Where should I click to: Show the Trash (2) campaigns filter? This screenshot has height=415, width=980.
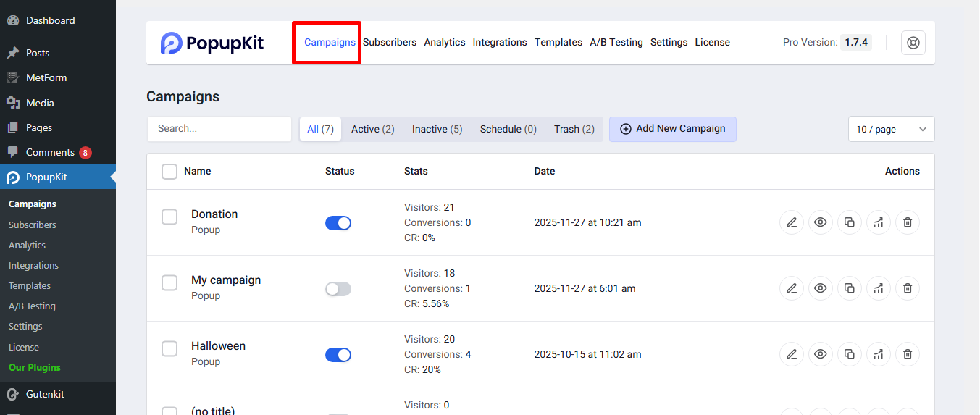click(x=574, y=129)
